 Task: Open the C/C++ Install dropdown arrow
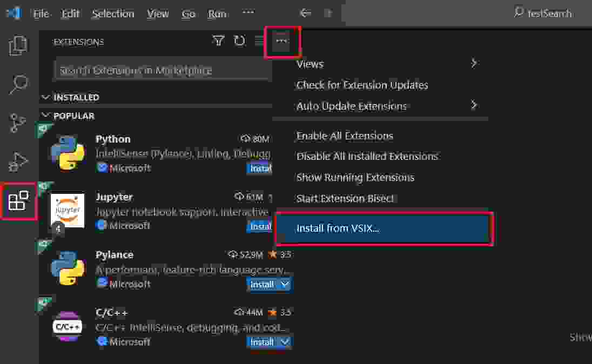pos(285,342)
